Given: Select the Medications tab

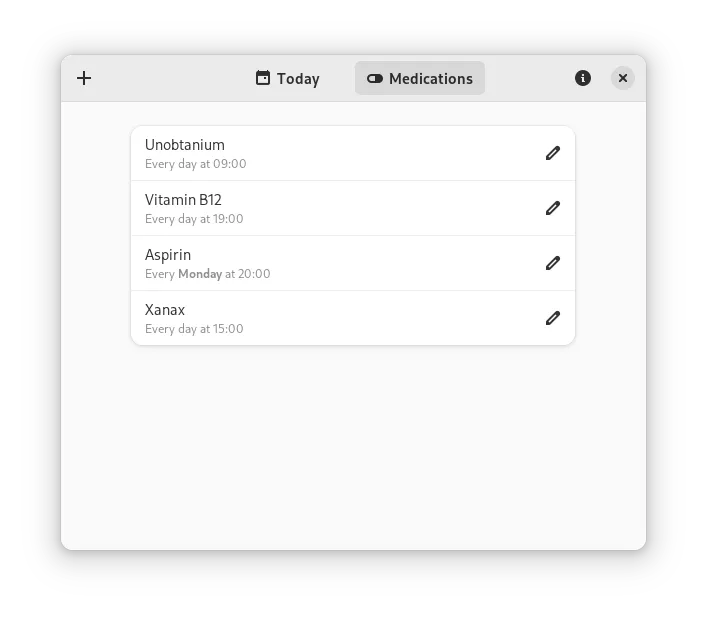Looking at the screenshot, I should click(420, 78).
